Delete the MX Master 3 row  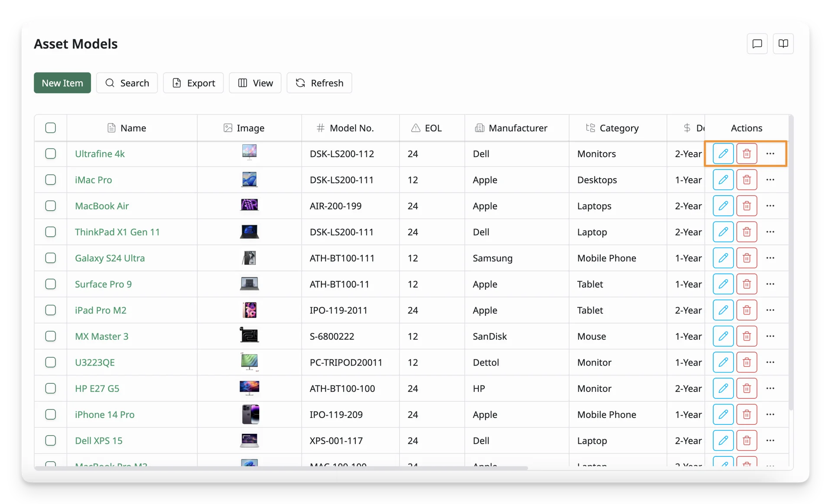(x=747, y=336)
